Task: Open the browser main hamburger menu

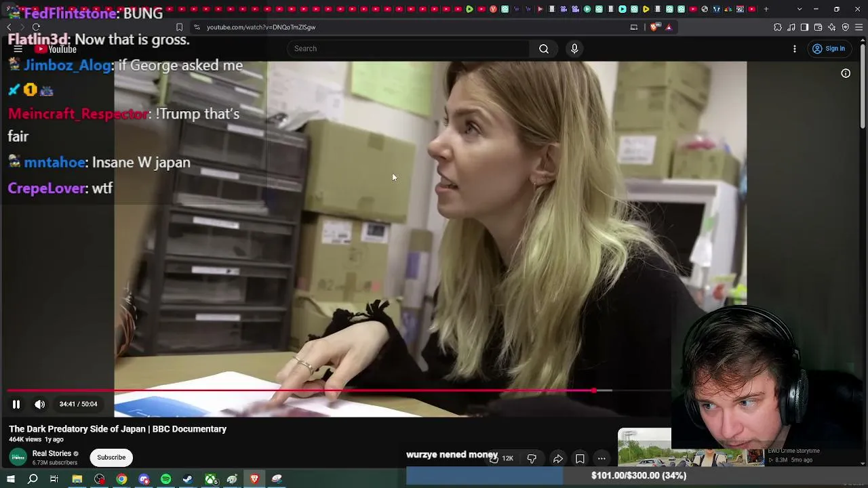Action: [x=859, y=27]
